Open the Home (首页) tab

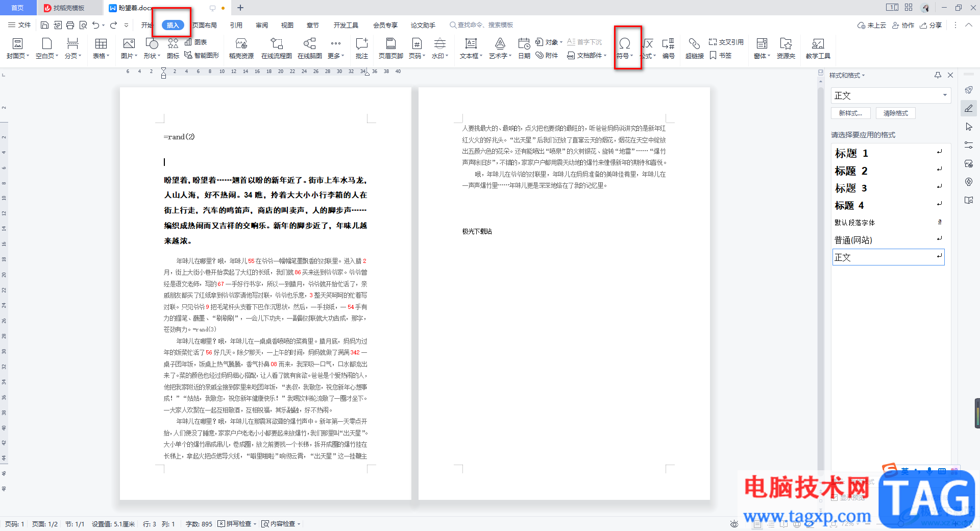(x=18, y=8)
